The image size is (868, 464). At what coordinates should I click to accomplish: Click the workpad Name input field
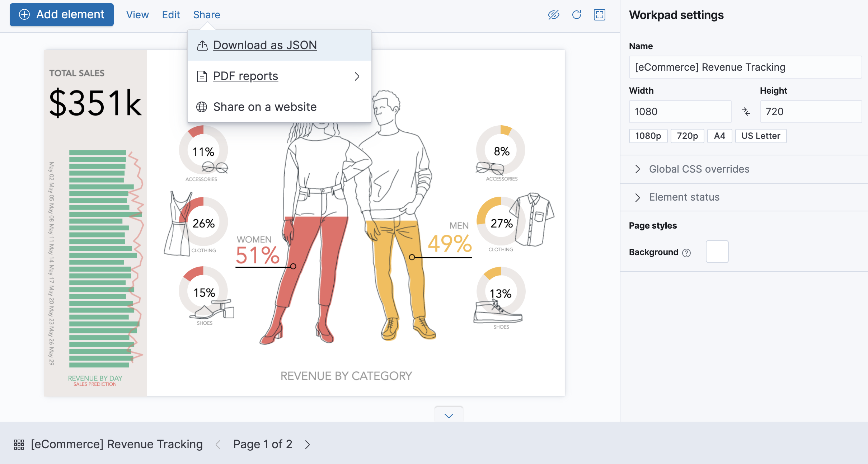coord(745,67)
